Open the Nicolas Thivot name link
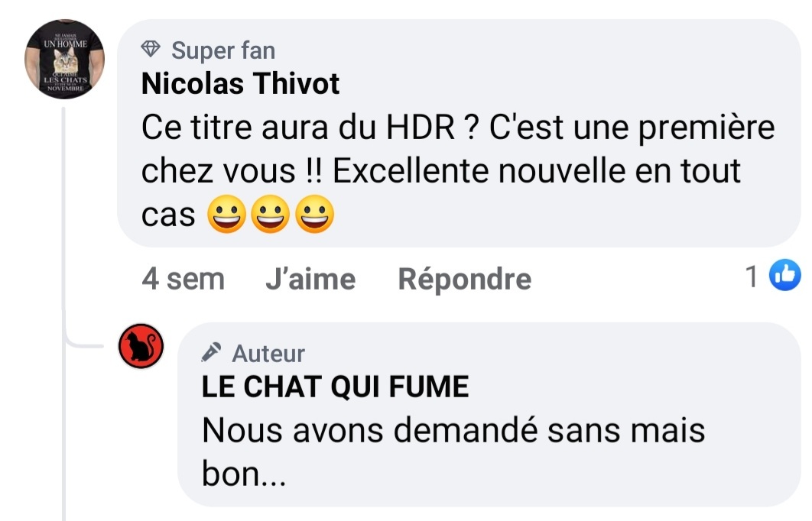Viewport: 812px width, 521px height. [x=241, y=83]
